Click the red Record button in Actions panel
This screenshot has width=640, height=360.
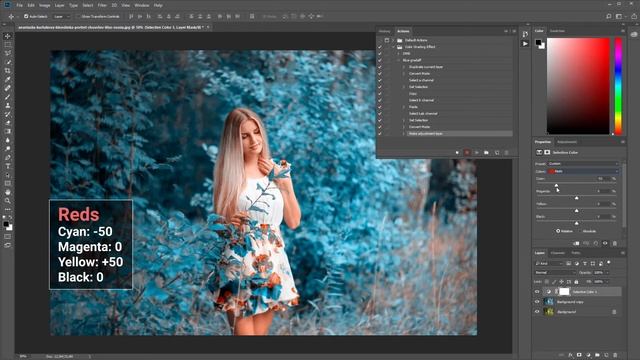pos(467,153)
